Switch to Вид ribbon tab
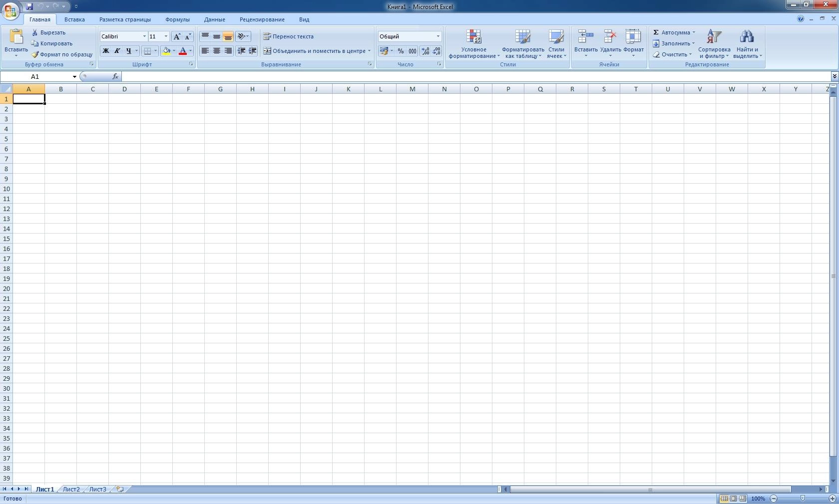839x504 pixels. (304, 19)
